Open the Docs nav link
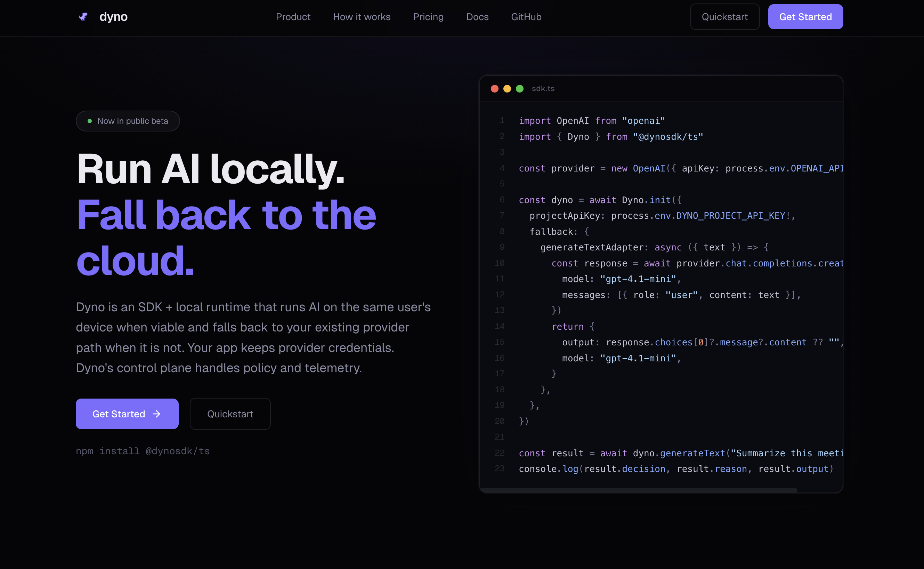924x569 pixels. (x=477, y=17)
